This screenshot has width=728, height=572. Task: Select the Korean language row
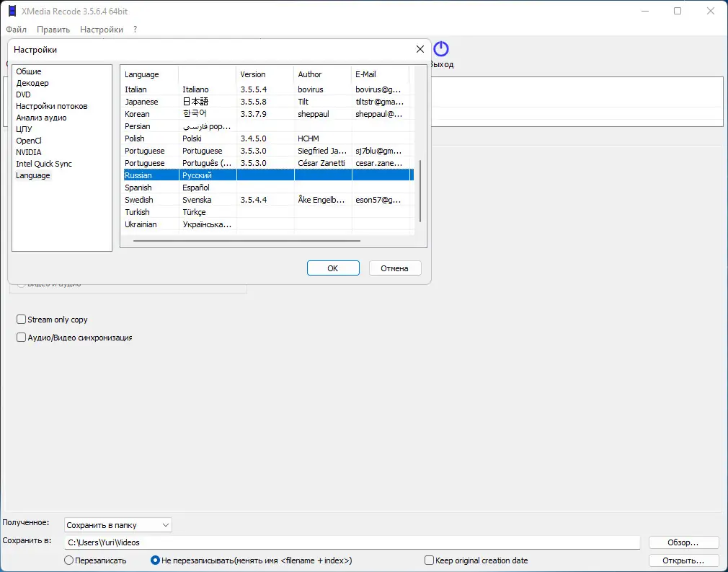(x=267, y=114)
